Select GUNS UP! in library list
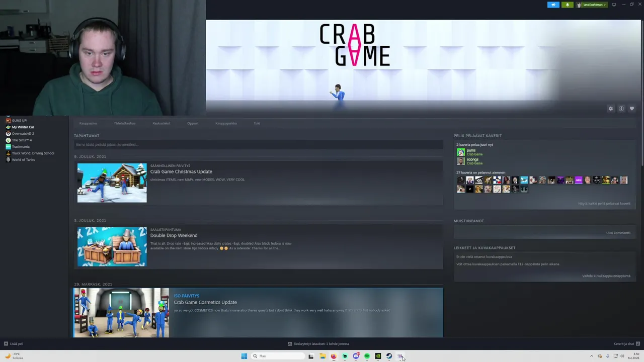The image size is (644, 362). 20,121
